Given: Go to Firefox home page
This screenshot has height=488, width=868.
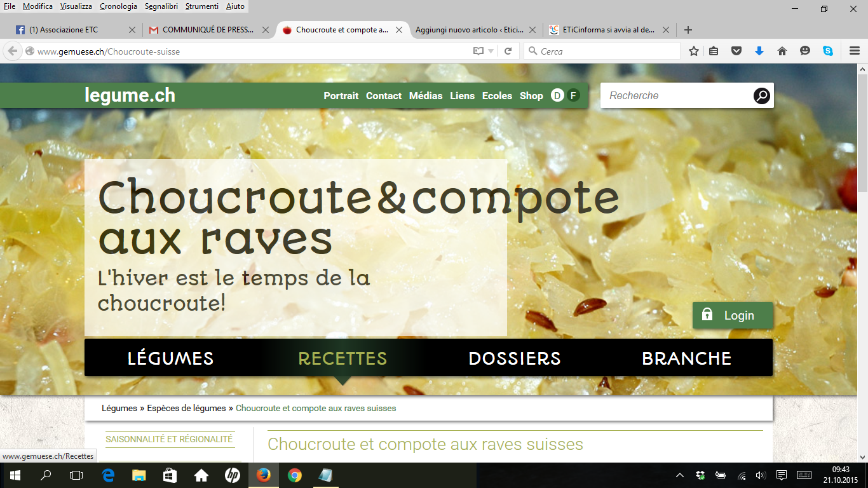Looking at the screenshot, I should [x=782, y=51].
